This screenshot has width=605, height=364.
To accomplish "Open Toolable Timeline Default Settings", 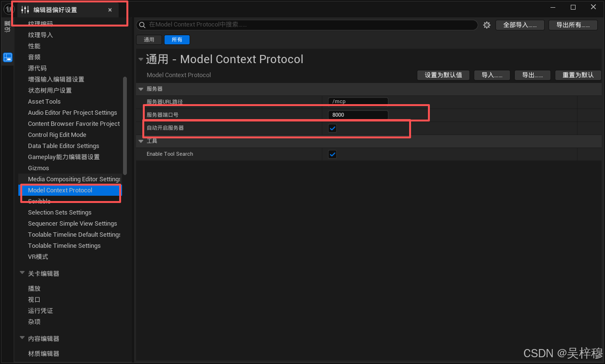I will click(74, 234).
